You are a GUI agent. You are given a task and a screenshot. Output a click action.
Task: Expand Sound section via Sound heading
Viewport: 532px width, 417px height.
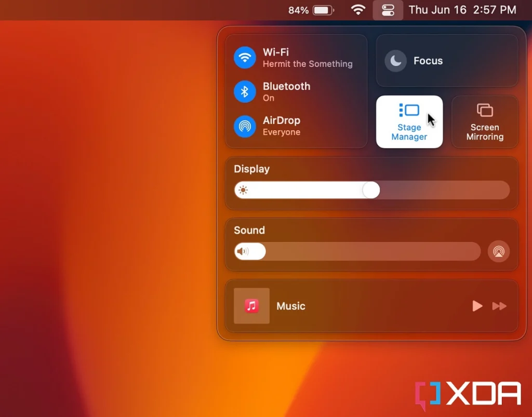249,230
